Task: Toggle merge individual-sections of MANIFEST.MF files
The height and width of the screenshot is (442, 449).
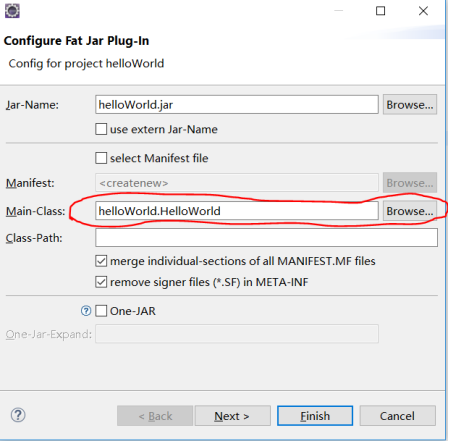Action: coord(101,261)
